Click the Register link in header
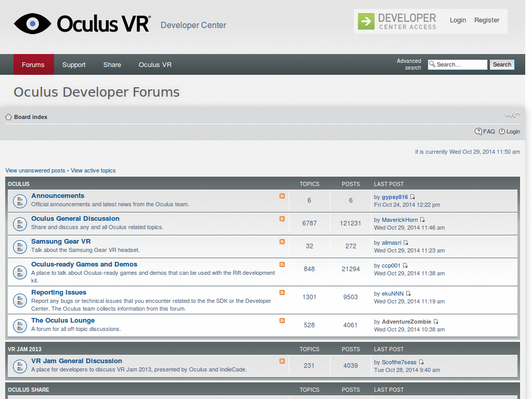This screenshot has height=399, width=532. (487, 20)
